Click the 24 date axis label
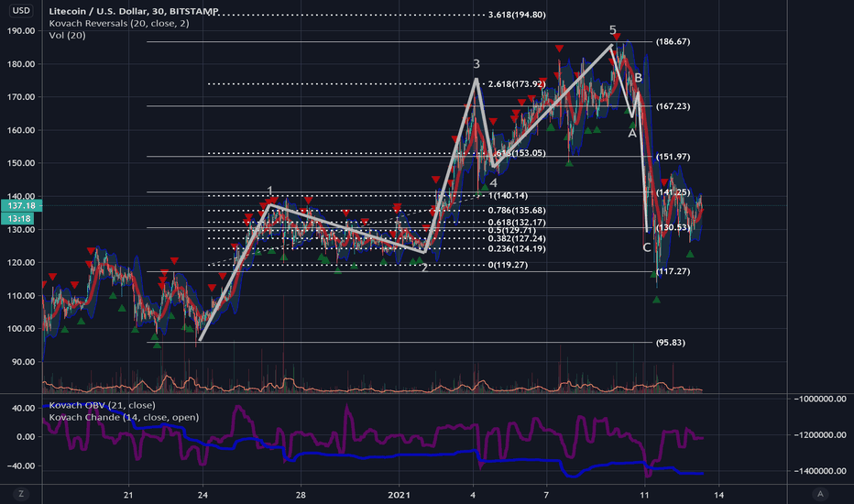 pyautogui.click(x=203, y=495)
